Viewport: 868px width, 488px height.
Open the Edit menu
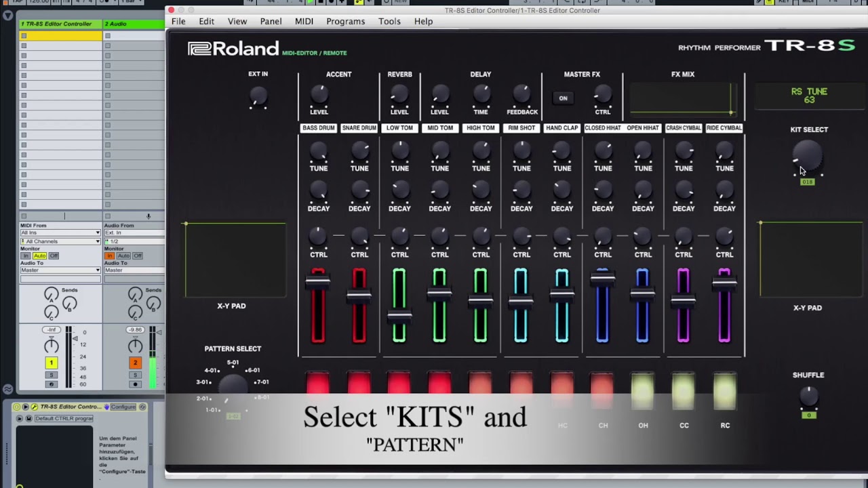click(206, 21)
